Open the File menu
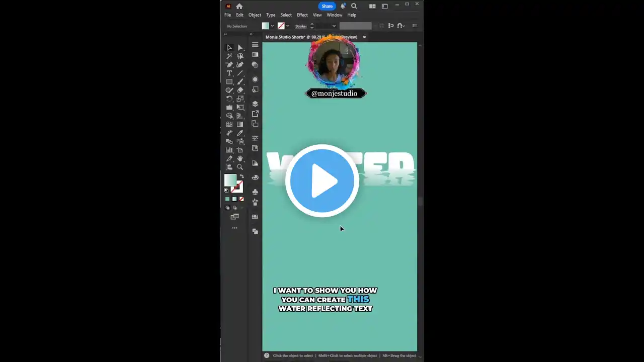The image size is (644, 362). pyautogui.click(x=228, y=15)
